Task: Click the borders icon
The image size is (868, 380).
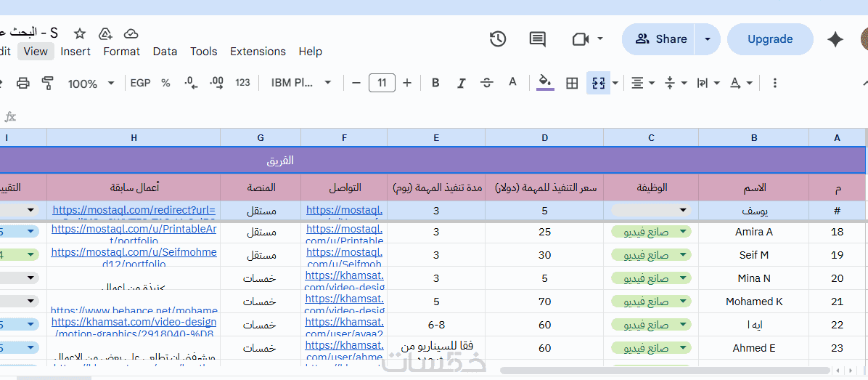Action: point(572,83)
